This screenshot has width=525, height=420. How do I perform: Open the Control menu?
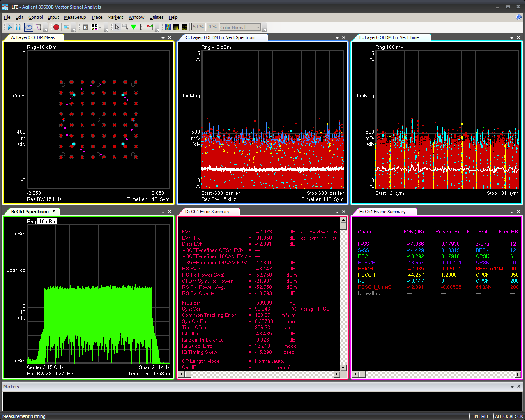(x=36, y=17)
